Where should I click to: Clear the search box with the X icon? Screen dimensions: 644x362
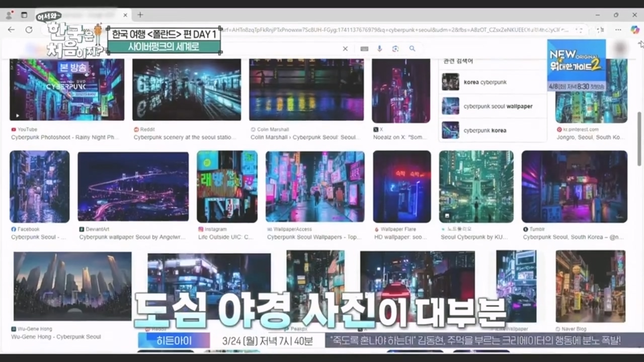click(x=345, y=49)
